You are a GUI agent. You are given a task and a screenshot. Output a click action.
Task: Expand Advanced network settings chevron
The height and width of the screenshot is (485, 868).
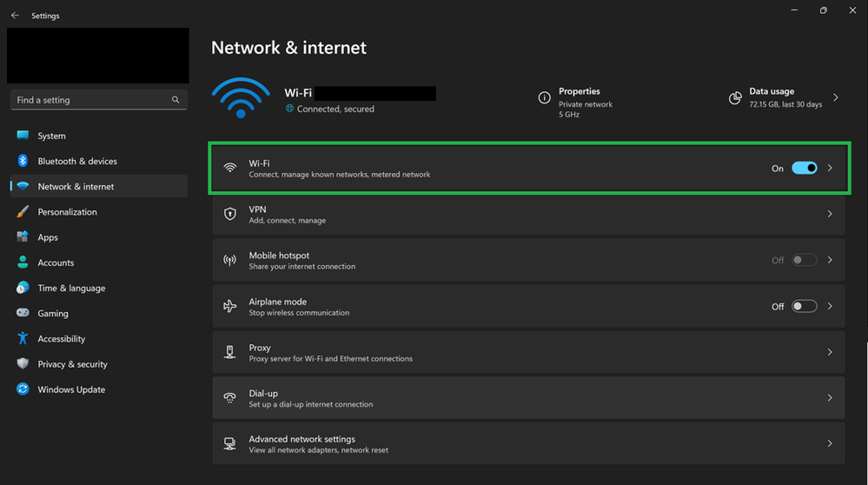[830, 443]
